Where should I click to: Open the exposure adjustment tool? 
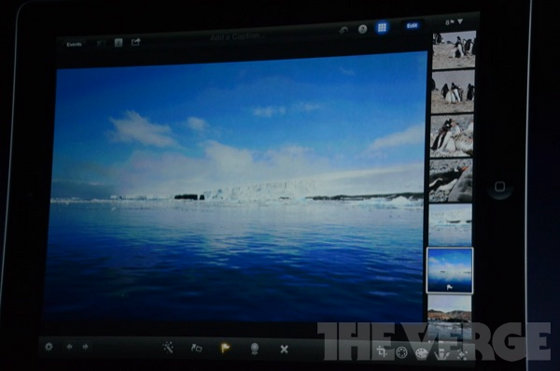pyautogui.click(x=402, y=353)
